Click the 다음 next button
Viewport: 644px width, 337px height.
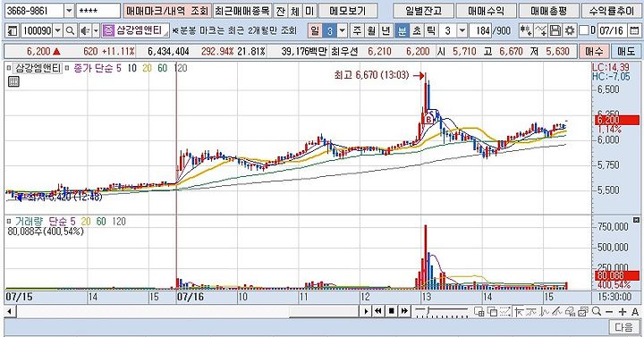[x=624, y=327]
